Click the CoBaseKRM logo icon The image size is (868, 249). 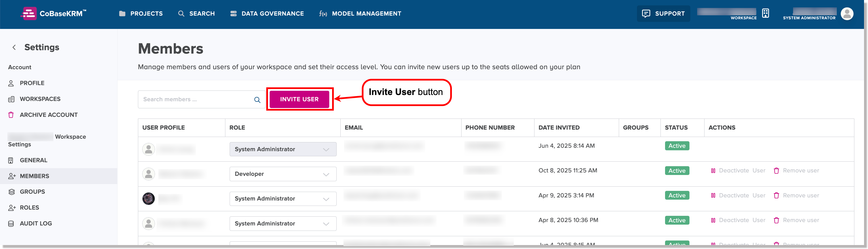point(29,13)
